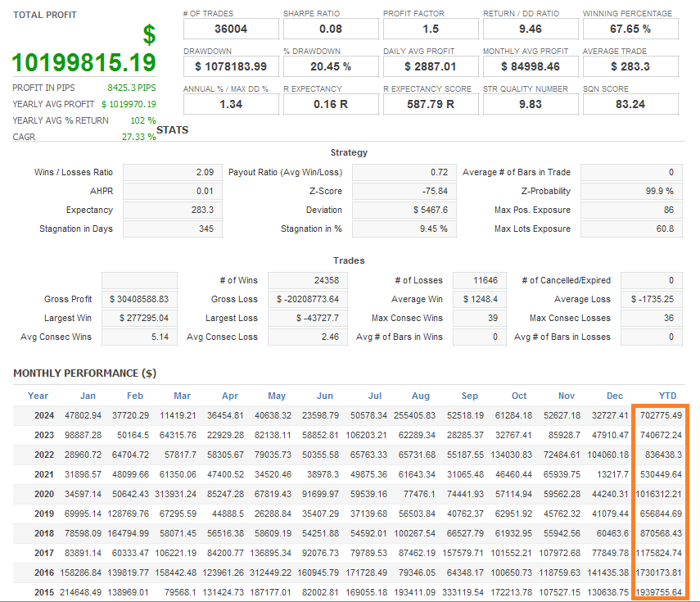Click Largest Loss field $ -43727.7
Screen dimensions: 700x602
coord(308,318)
